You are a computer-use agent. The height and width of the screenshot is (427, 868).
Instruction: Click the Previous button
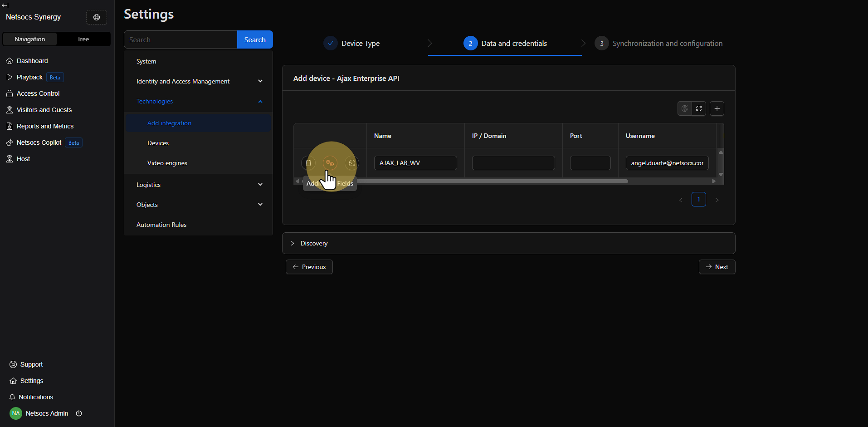tap(309, 267)
